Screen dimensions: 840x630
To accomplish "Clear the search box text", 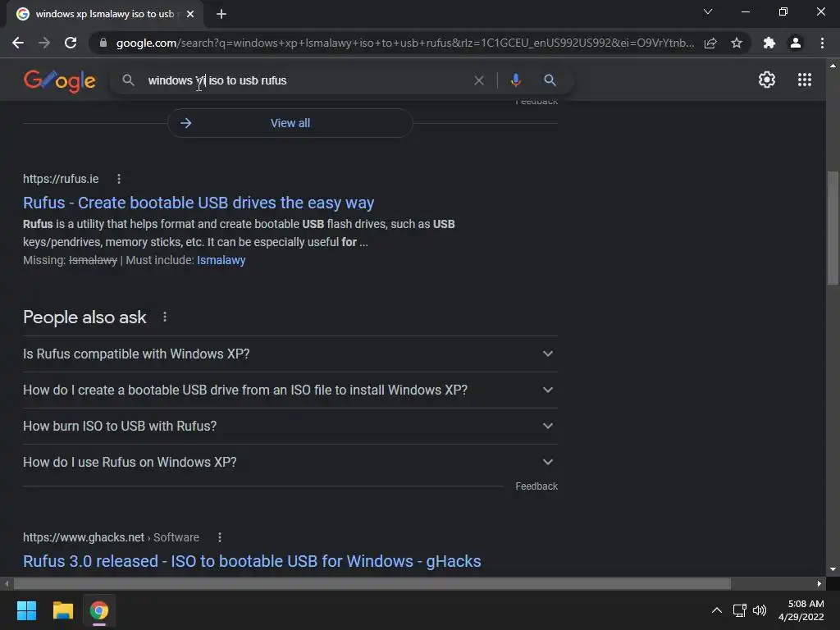I will coord(479,80).
